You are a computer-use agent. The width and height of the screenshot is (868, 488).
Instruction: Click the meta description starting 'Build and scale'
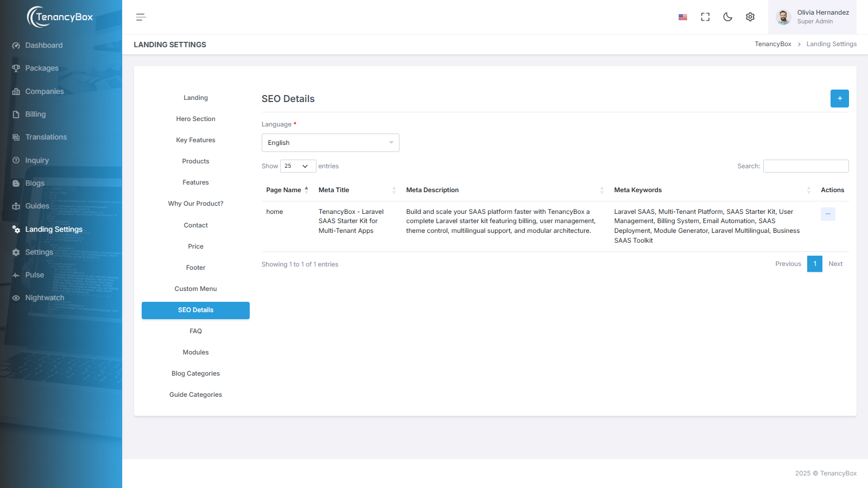coord(501,221)
